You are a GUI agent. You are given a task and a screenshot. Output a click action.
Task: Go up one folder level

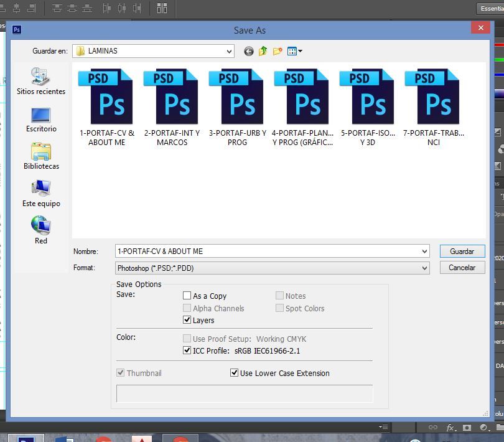(x=263, y=51)
